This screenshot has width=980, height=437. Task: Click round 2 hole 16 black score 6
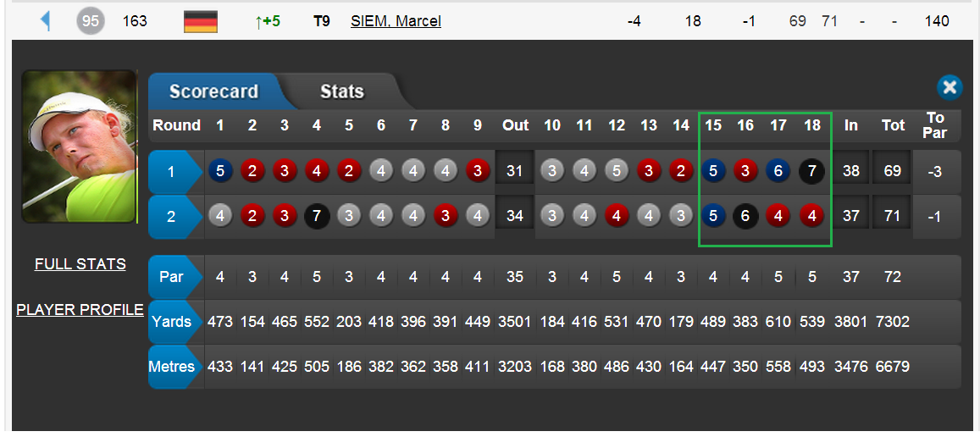(x=745, y=216)
